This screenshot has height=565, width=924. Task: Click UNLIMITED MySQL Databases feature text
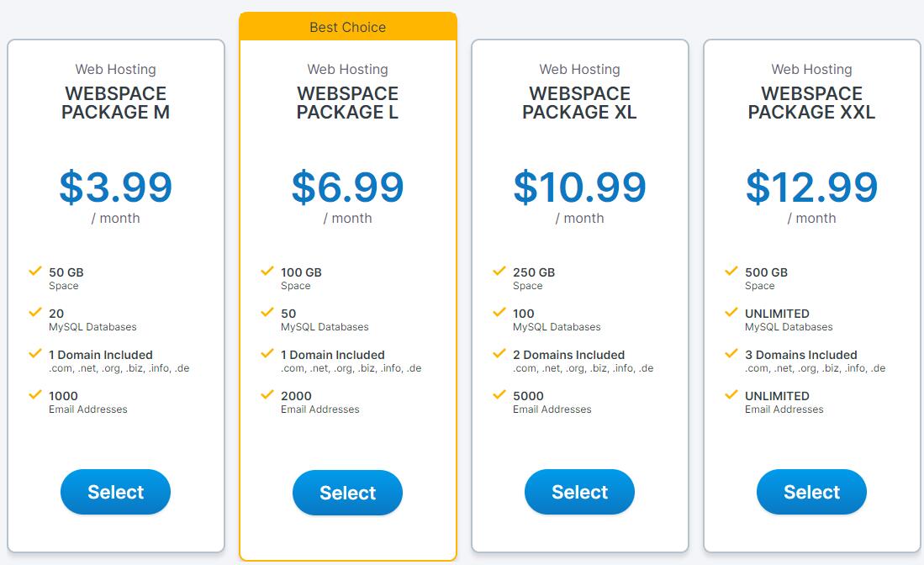coord(789,319)
